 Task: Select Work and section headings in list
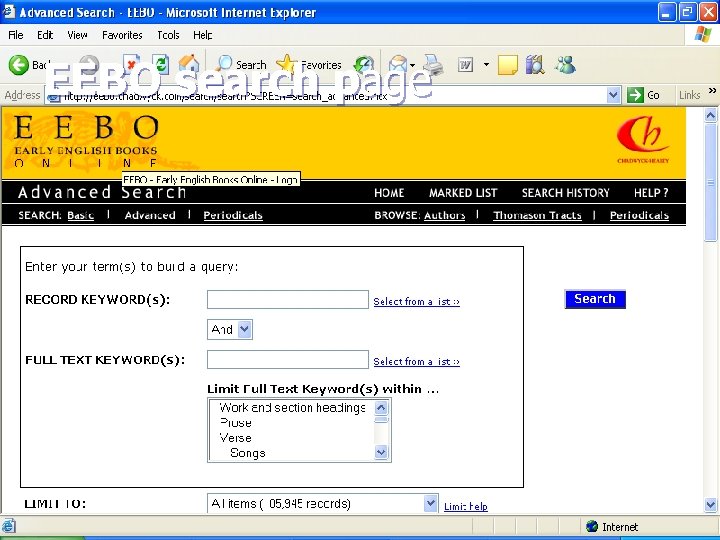[292, 408]
